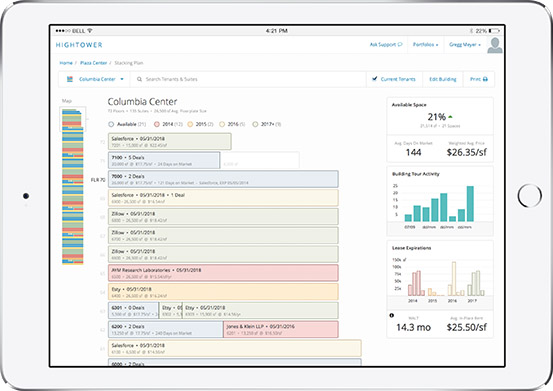Open the Portfolios dropdown menu
This screenshot has width=553, height=391.
coord(425,44)
